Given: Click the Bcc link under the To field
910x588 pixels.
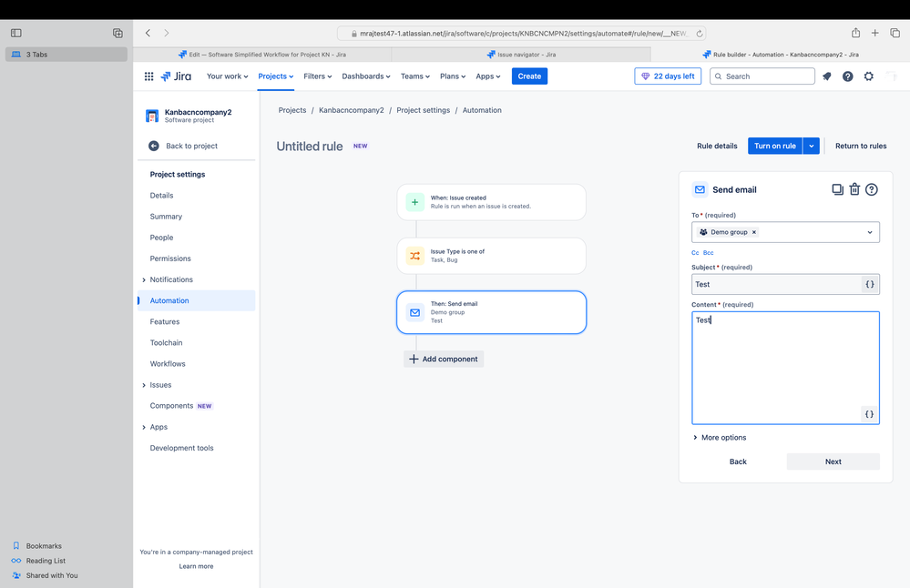Looking at the screenshot, I should click(x=709, y=253).
